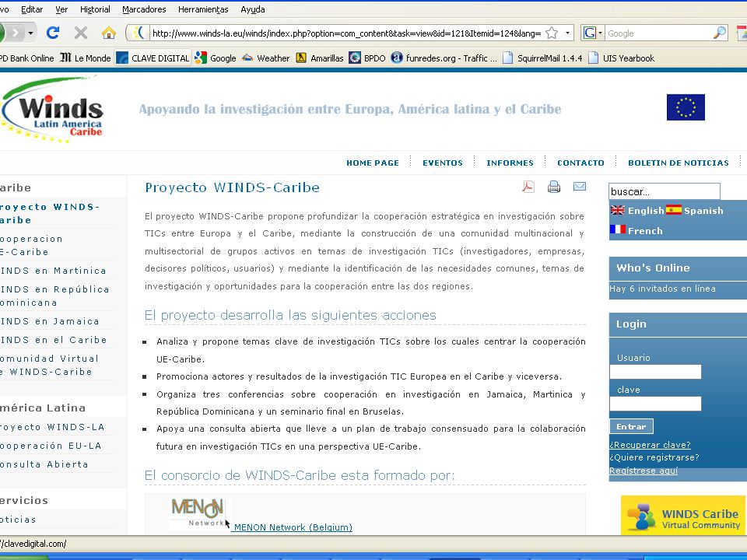Open the BPDO bookmark
Image resolution: width=747 pixels, height=560 pixels.
pos(367,58)
